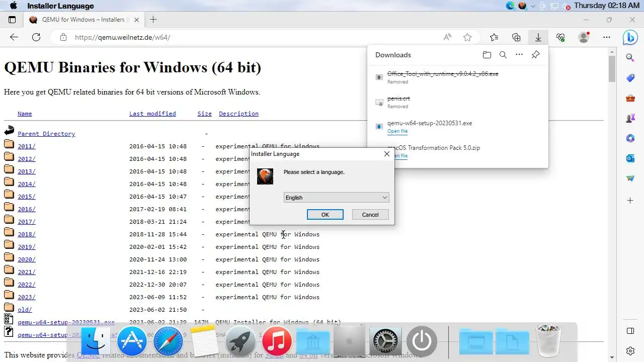Select removed Office_Tool_with_runtime download entry
This screenshot has height=362, width=644.
coord(458,77)
